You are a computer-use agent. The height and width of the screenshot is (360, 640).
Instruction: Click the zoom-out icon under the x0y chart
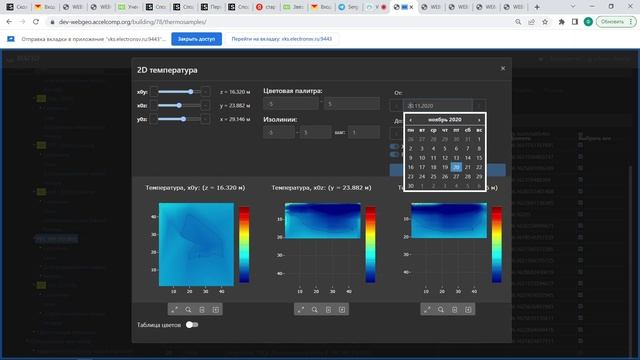tap(202, 310)
